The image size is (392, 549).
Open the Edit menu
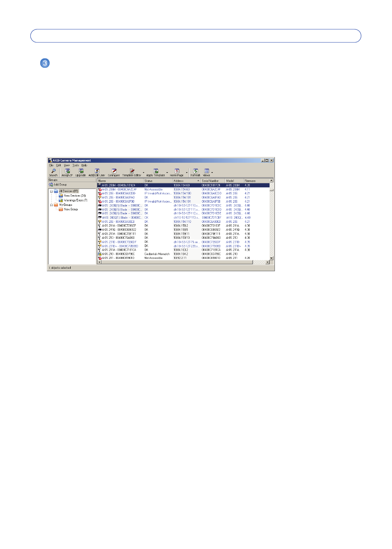pos(58,165)
